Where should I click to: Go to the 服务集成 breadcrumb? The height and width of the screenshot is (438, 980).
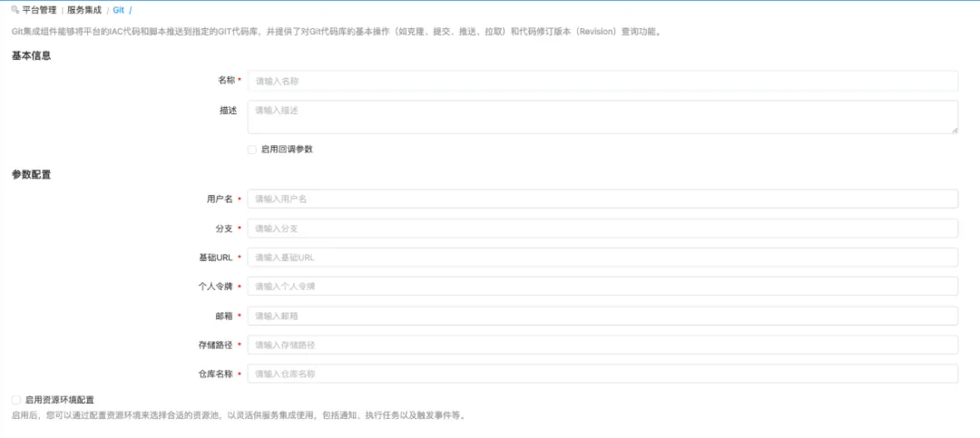coord(84,10)
